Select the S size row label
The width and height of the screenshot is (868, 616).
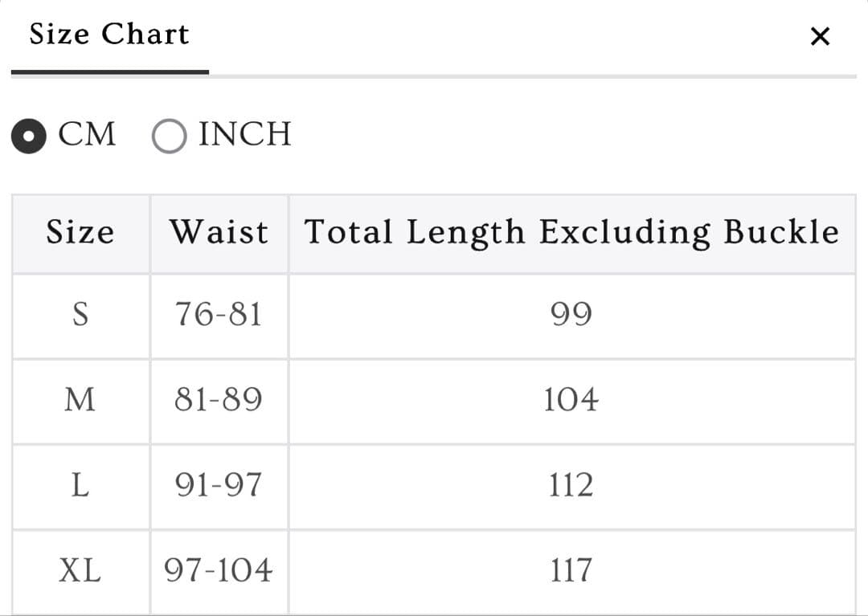[80, 314]
